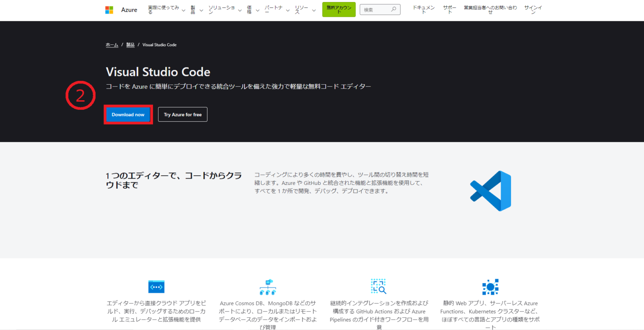Click the Download now button
This screenshot has height=330, width=644.
128,114
